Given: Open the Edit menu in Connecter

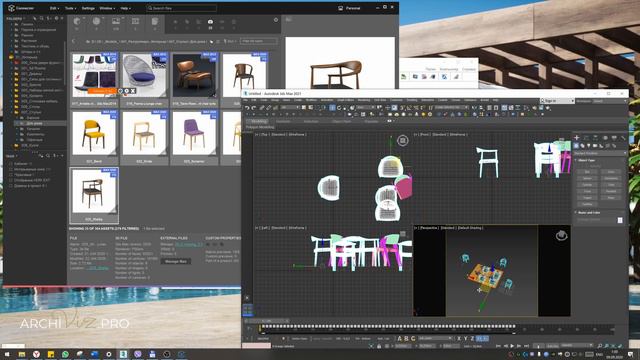Looking at the screenshot, I should tap(54, 8).
